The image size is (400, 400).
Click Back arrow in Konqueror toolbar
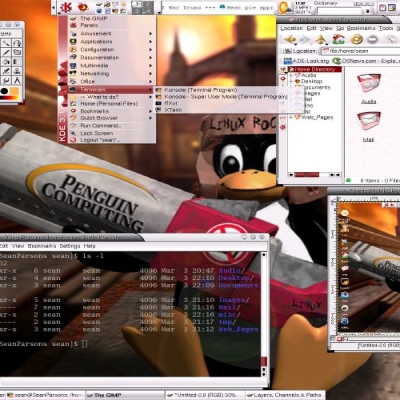(289, 40)
